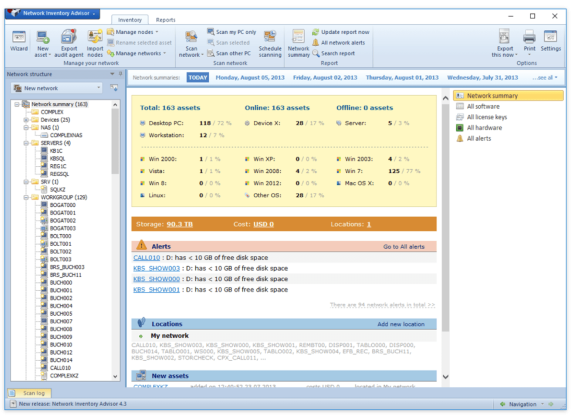Open the Scan log tab

click(29, 393)
